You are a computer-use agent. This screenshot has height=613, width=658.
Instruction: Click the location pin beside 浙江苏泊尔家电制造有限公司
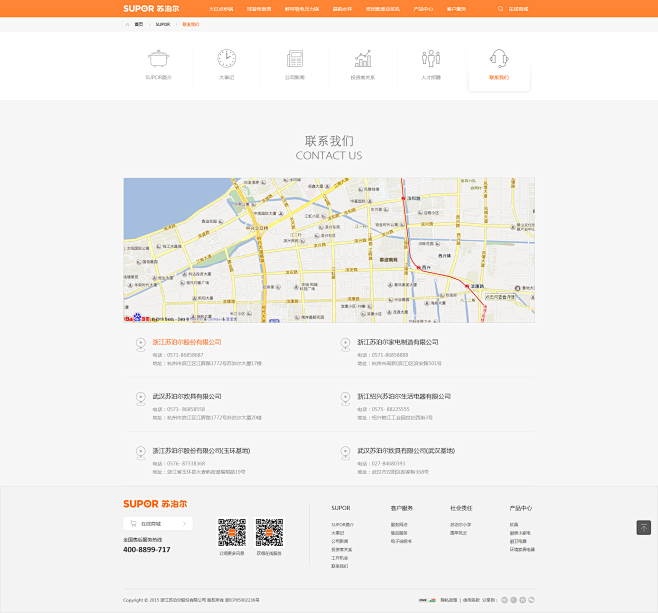(345, 344)
